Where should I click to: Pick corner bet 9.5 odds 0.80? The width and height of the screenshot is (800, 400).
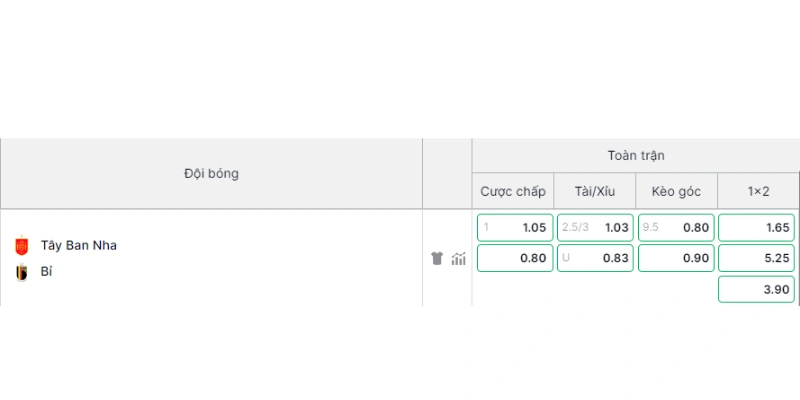coord(676,228)
